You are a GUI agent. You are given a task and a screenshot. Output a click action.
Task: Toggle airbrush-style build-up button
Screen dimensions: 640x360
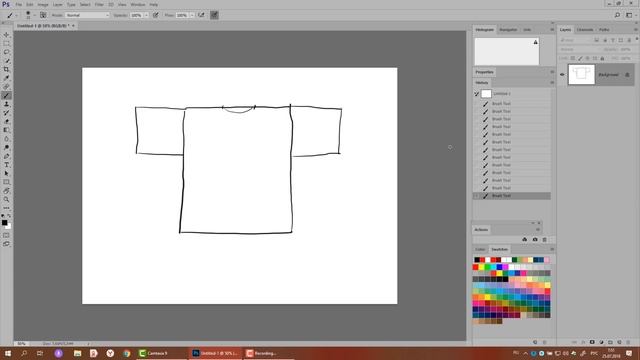(201, 15)
